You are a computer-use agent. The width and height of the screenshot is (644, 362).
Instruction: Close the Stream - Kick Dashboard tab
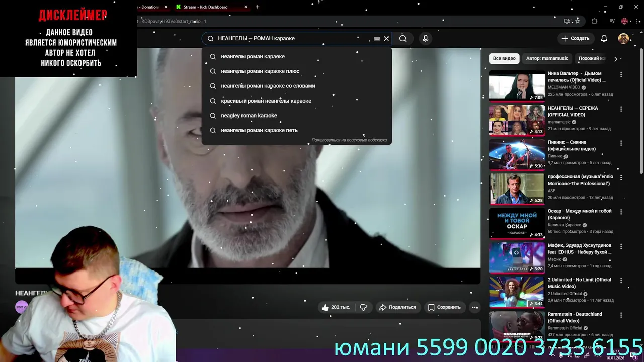(x=246, y=7)
